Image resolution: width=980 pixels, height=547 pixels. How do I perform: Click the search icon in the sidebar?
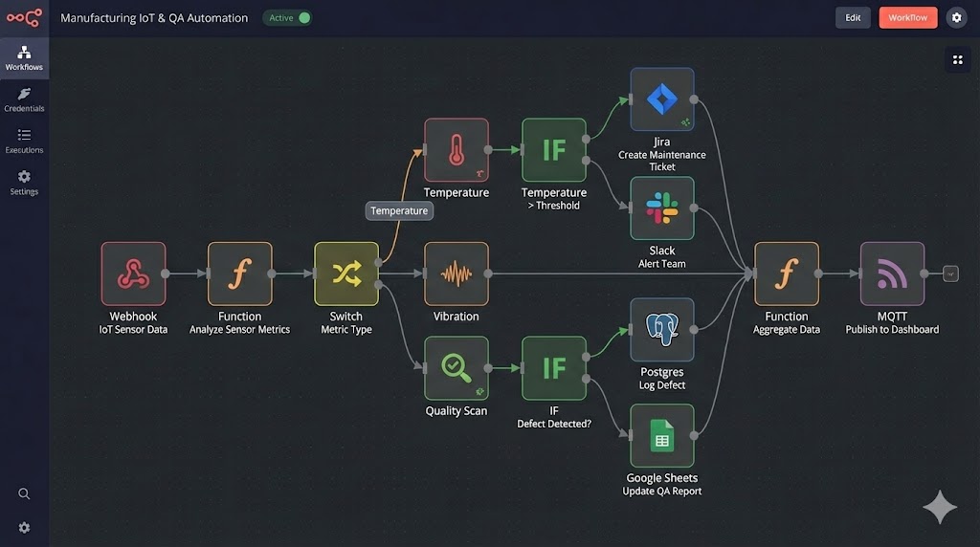click(24, 493)
